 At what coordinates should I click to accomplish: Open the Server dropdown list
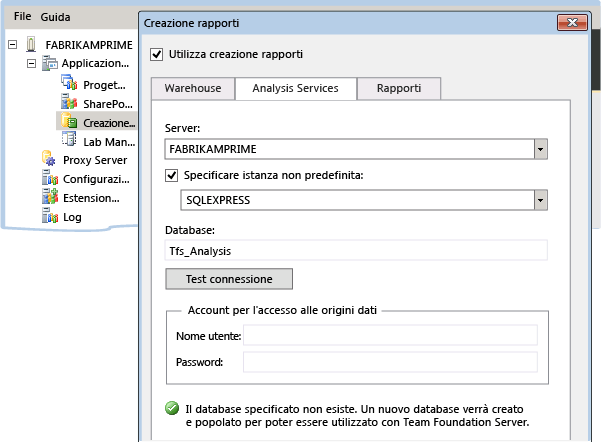coord(540,149)
